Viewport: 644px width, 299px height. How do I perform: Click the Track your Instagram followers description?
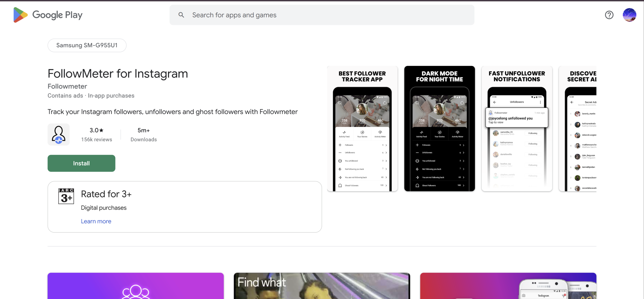point(173,112)
